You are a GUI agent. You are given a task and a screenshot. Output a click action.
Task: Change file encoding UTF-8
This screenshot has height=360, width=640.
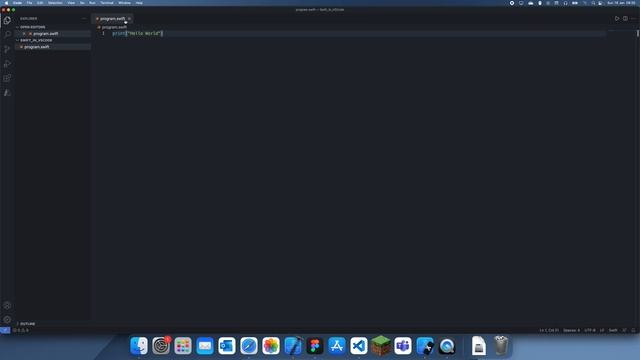pos(590,330)
